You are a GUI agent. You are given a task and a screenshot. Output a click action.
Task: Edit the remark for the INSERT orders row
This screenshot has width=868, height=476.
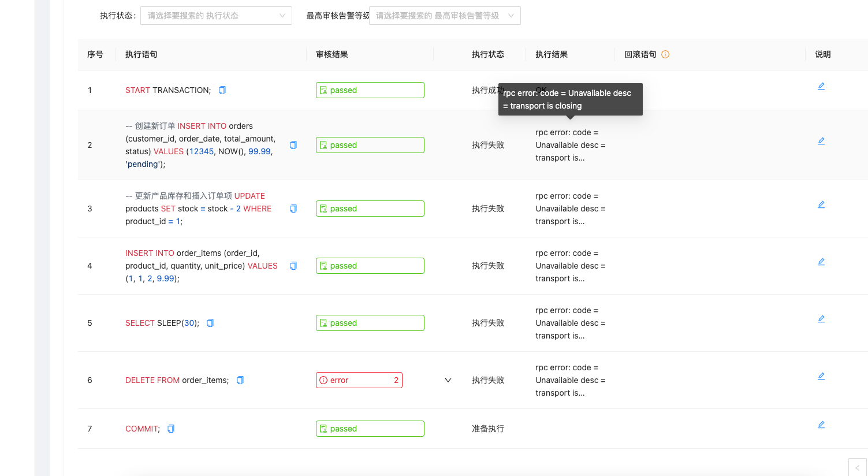[x=821, y=140]
